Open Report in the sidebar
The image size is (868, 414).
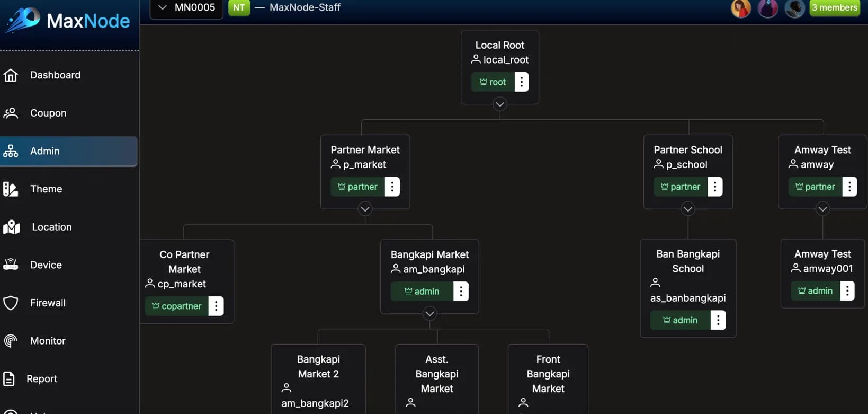point(69,379)
